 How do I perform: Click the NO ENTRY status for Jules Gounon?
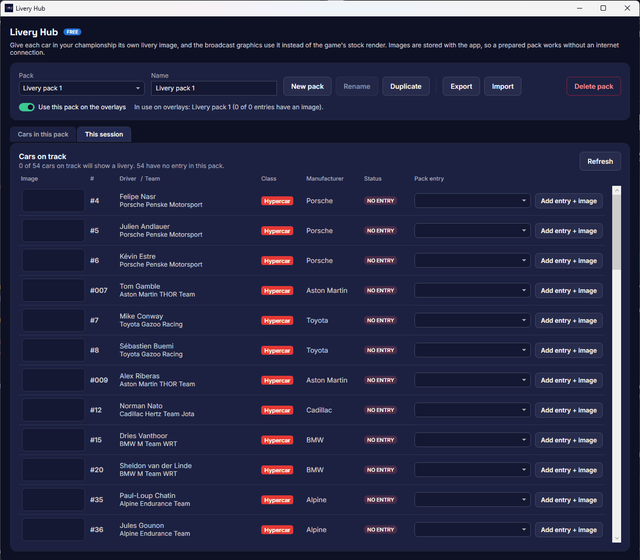[380, 529]
